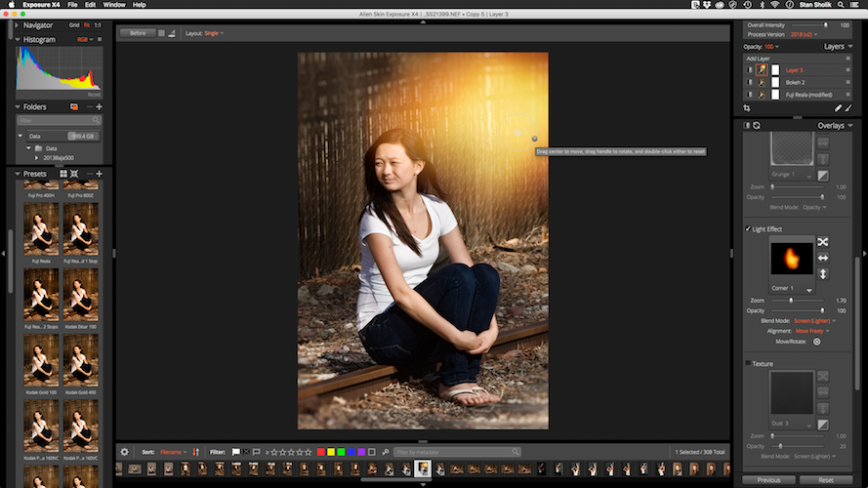Open the histogram panel options square
The height and width of the screenshot is (488, 868).
[x=100, y=39]
